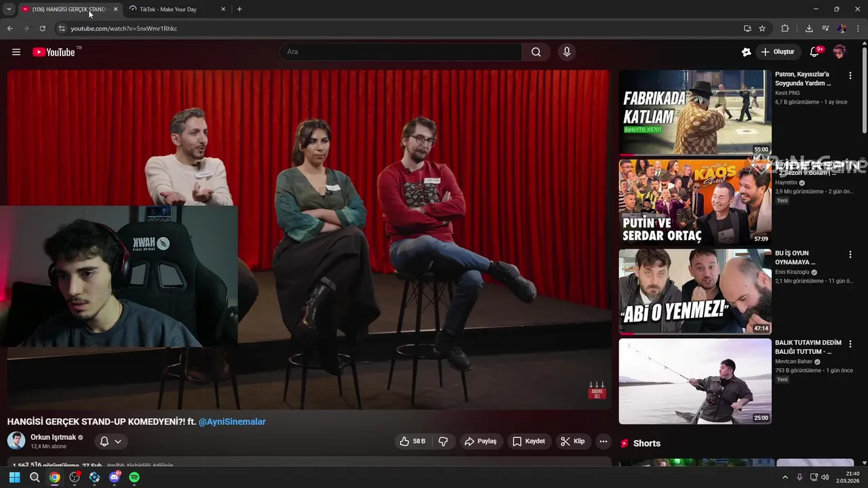Image resolution: width=868 pixels, height=488 pixels.
Task: Open Chrome downloads icon
Action: coord(809,28)
